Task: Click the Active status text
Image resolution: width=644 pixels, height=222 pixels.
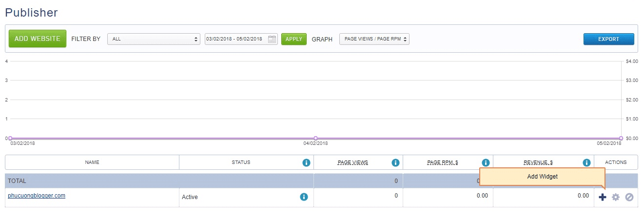Action: click(190, 197)
